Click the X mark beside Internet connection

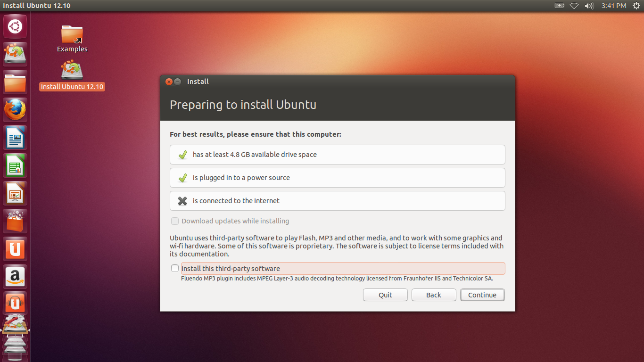(x=182, y=201)
